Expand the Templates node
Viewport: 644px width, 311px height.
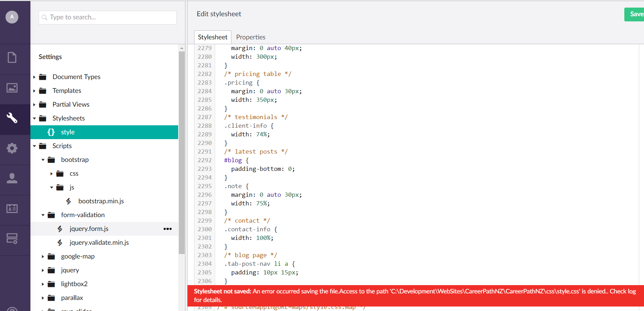[x=34, y=91]
